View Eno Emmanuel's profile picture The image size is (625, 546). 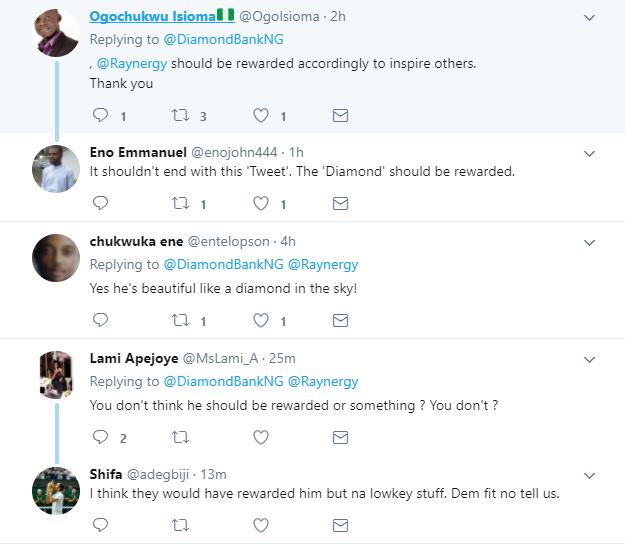point(56,168)
